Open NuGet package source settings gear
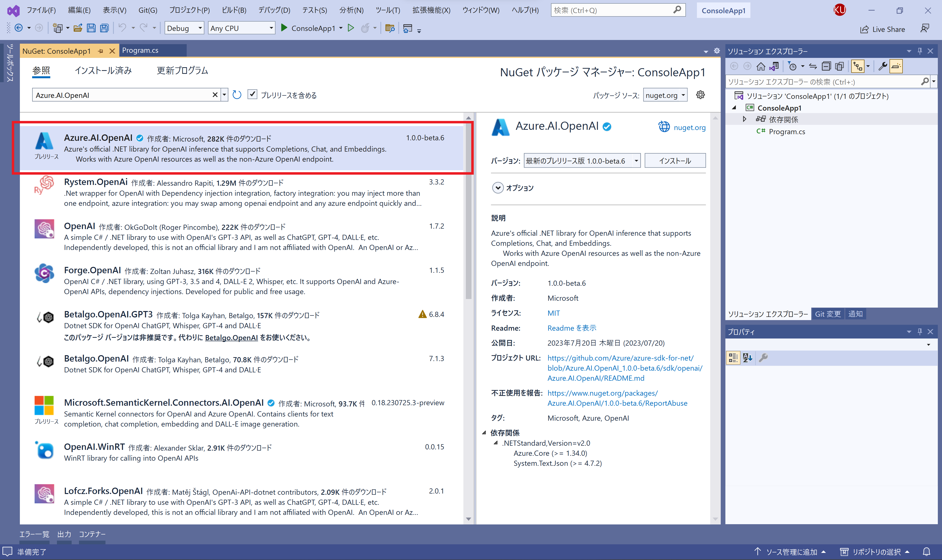Screen dimensions: 942x560 700,95
